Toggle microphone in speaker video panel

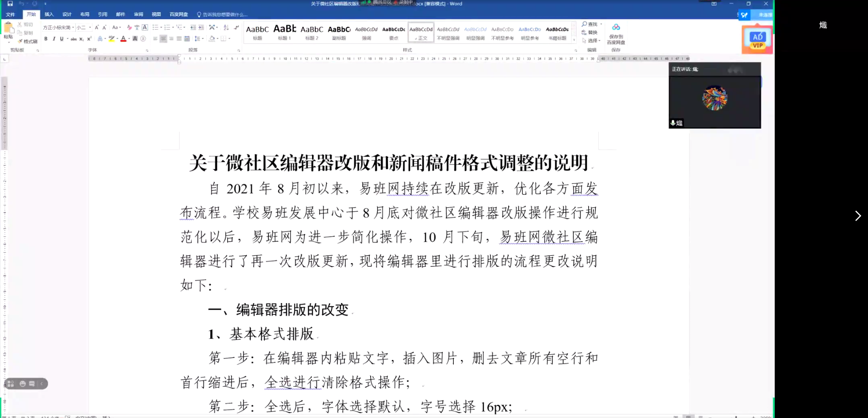[x=673, y=123]
